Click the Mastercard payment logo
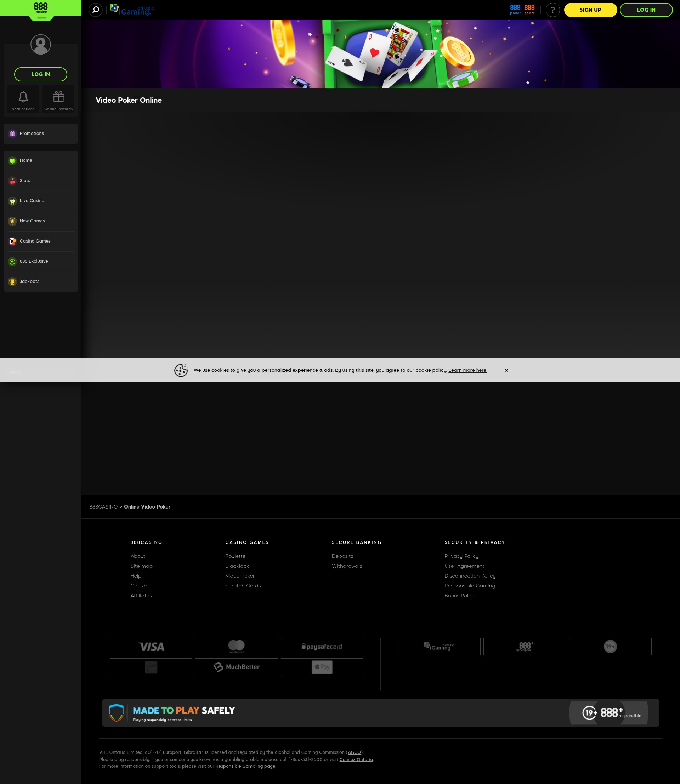This screenshot has height=784, width=680. (237, 647)
